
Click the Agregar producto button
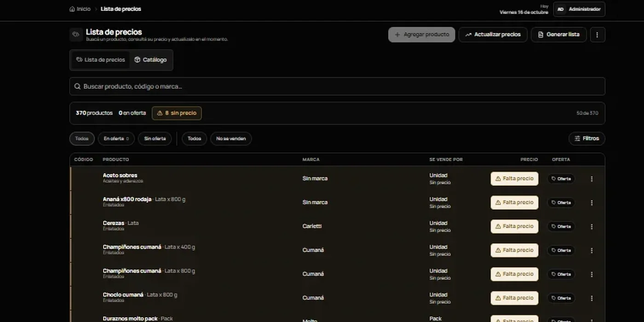point(422,34)
